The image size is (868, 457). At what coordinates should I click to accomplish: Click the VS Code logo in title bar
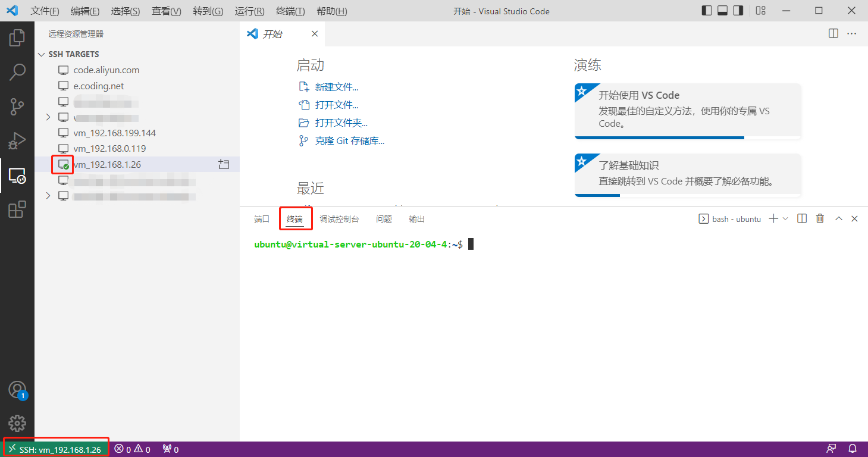coord(12,11)
